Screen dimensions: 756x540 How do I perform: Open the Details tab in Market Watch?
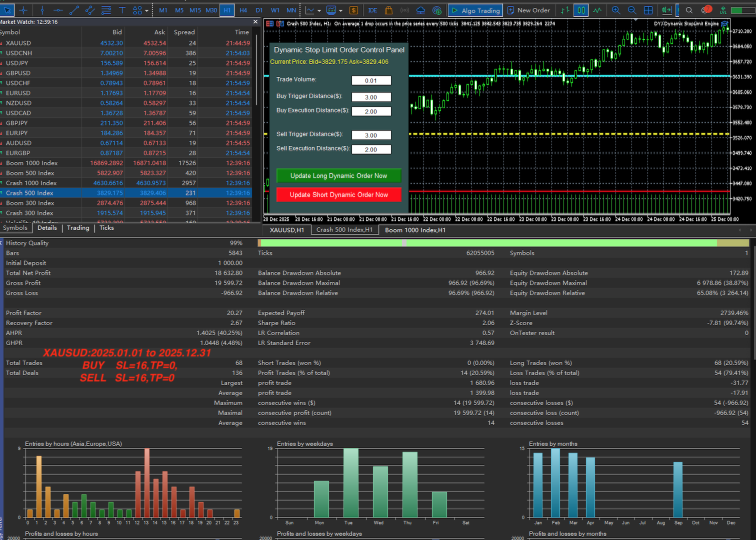click(x=47, y=228)
